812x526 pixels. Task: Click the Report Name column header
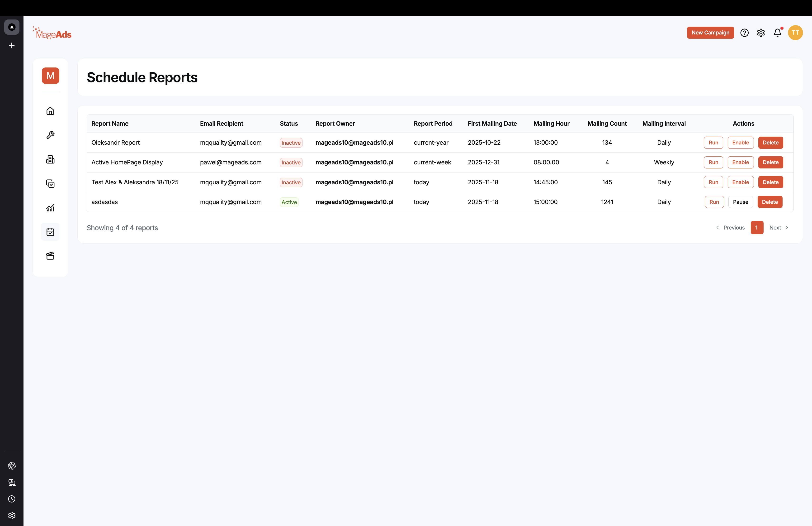click(110, 124)
